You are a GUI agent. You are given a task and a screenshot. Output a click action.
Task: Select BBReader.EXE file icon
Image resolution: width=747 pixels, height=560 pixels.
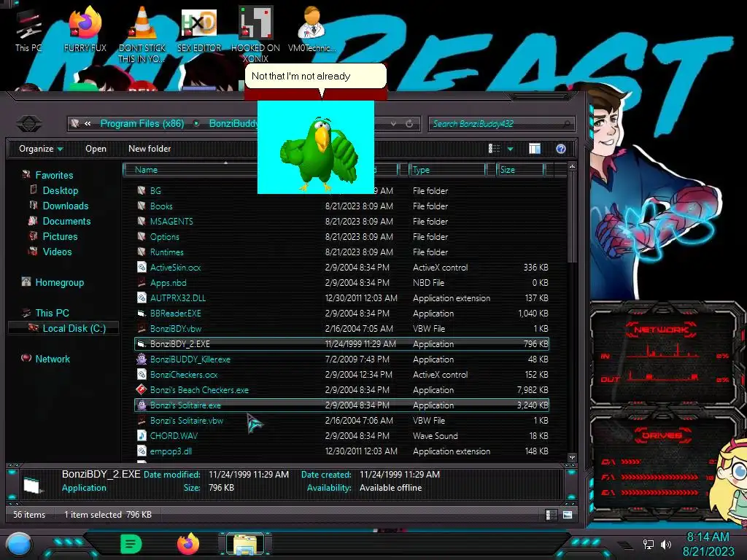click(142, 314)
